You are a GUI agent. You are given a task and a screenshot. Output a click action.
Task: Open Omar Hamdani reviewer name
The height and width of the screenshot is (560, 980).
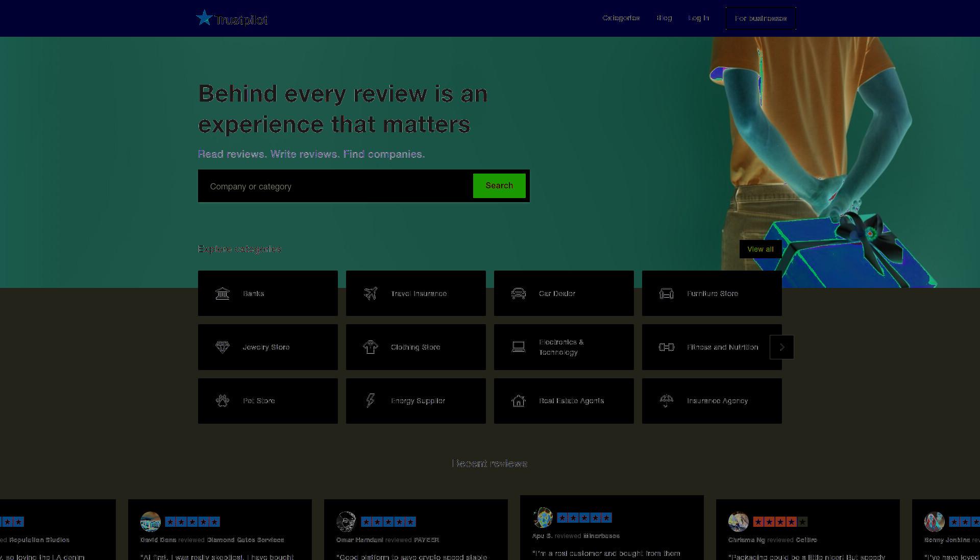tap(359, 540)
